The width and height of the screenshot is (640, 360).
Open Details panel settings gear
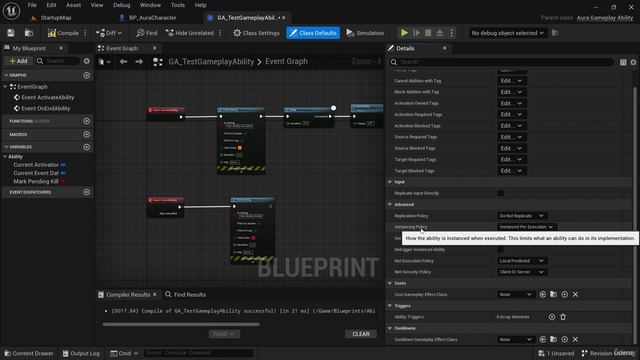click(633, 62)
